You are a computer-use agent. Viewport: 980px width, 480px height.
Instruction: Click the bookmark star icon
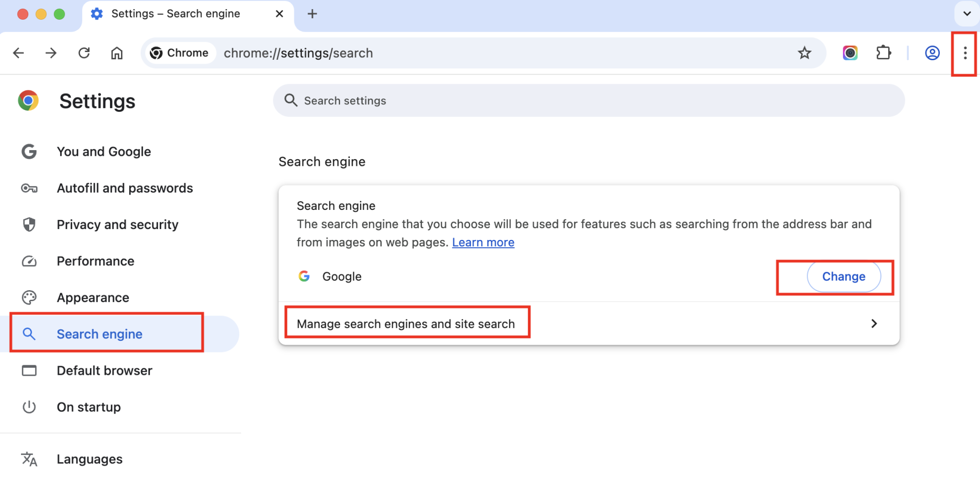805,53
